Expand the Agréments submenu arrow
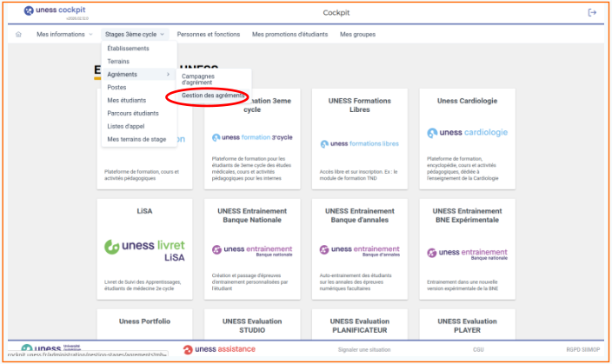Screen dimensions: 612x364 (x=168, y=75)
